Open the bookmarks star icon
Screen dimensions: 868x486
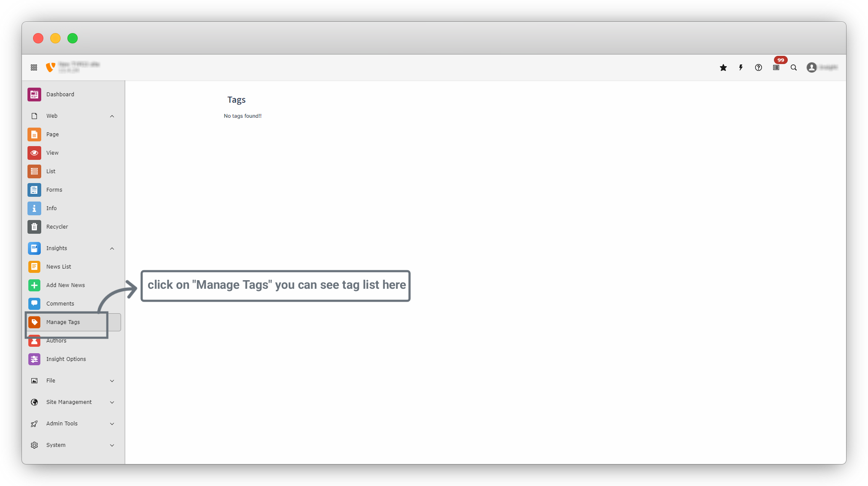(x=723, y=67)
